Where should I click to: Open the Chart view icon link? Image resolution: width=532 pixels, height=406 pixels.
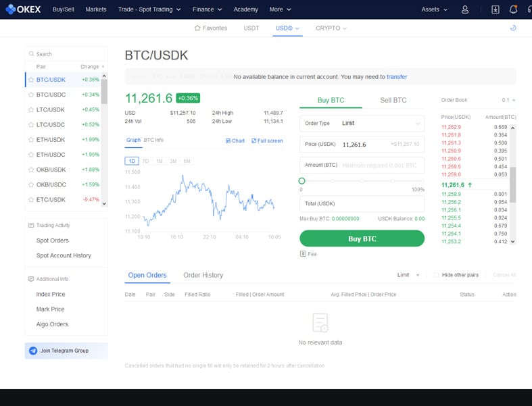235,141
